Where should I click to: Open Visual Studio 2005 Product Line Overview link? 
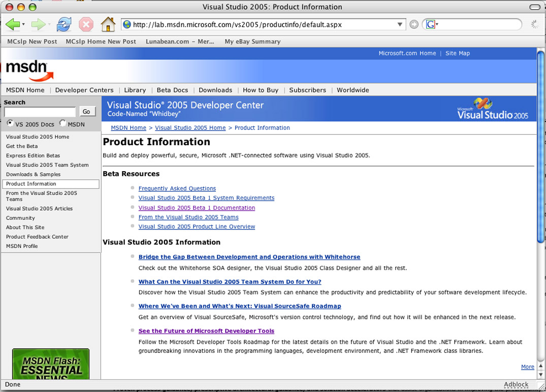tap(197, 226)
